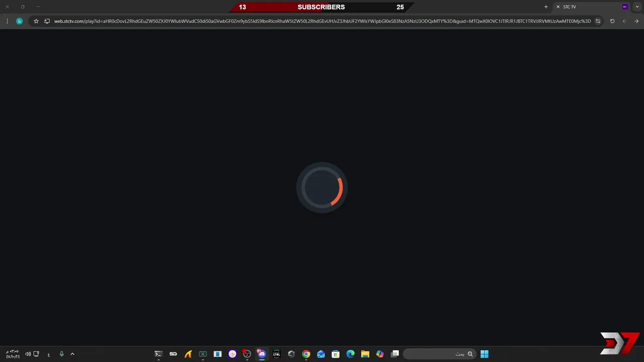Open Task View on the taskbar
Viewport: 644px width, 362px height.
tap(395, 354)
